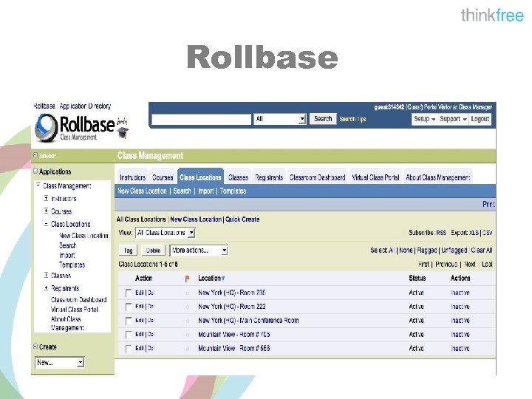This screenshot has height=399, width=532.
Task: Click the Import link in blue bar
Action: coord(206,191)
